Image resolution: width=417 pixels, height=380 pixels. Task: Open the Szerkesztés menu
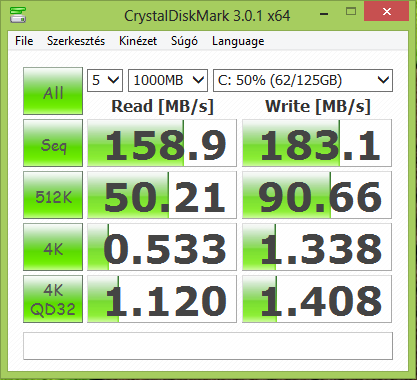click(x=76, y=41)
